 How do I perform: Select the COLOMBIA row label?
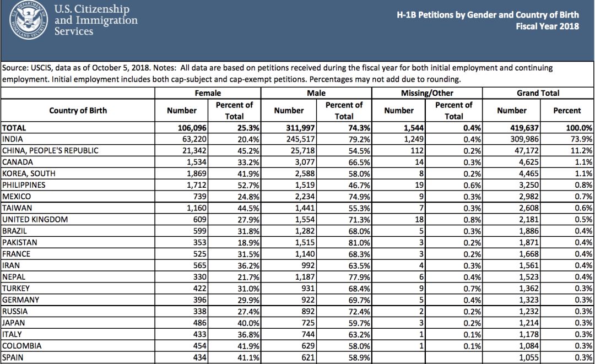coord(21,346)
